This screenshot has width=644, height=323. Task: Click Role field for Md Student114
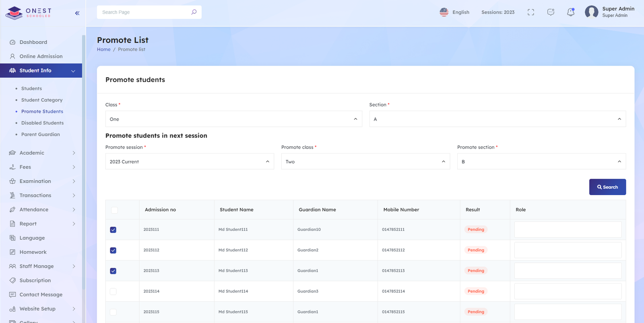568,291
